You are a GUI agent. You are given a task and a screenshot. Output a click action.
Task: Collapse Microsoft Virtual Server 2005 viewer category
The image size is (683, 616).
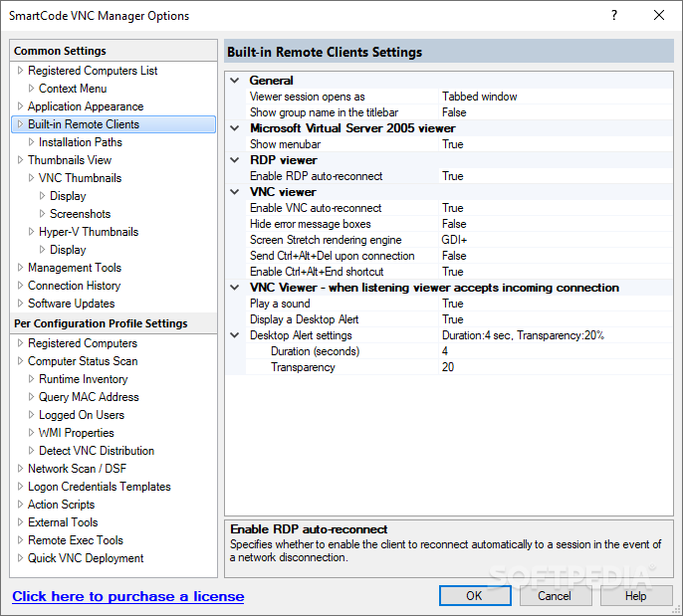point(235,128)
